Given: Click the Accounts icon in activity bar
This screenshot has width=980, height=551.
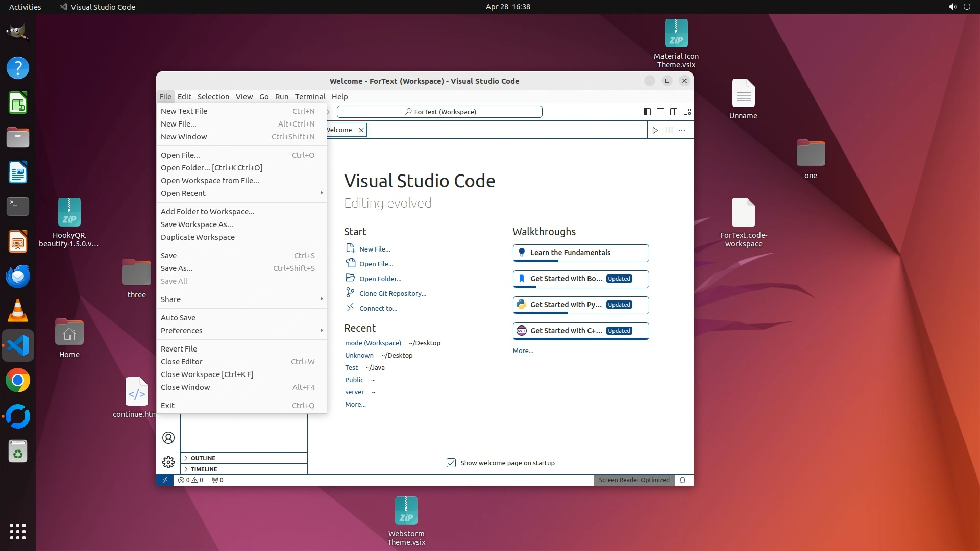Looking at the screenshot, I should tap(168, 438).
